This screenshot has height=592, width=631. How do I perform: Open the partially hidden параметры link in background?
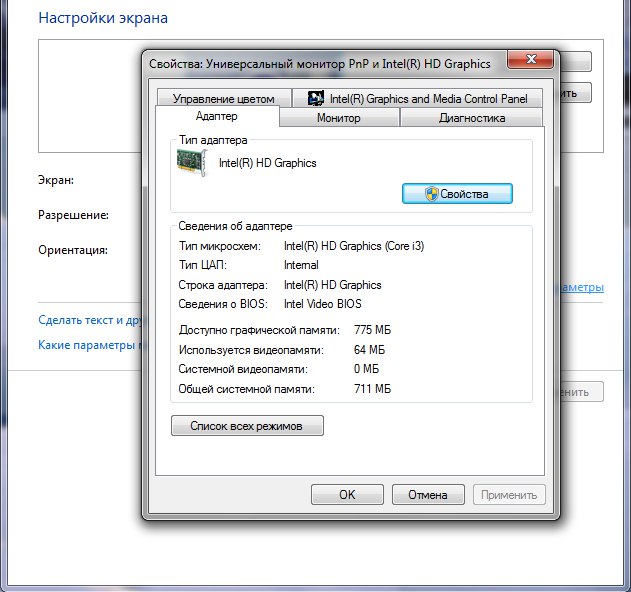582,287
